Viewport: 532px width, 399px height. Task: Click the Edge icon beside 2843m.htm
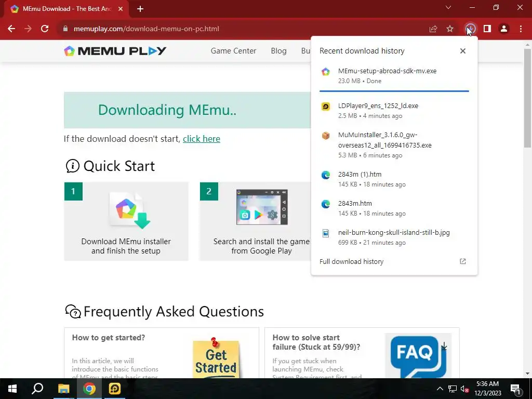click(x=326, y=204)
